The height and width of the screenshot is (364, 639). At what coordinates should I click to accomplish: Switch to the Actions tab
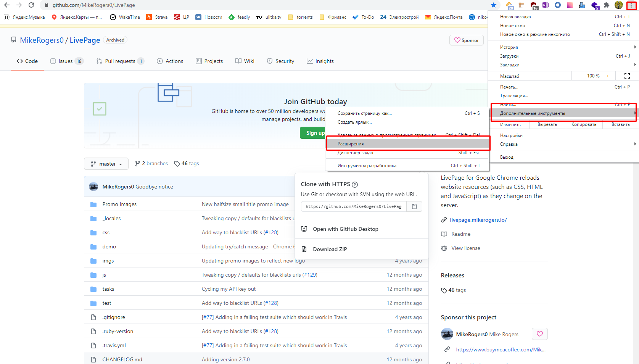pos(170,61)
